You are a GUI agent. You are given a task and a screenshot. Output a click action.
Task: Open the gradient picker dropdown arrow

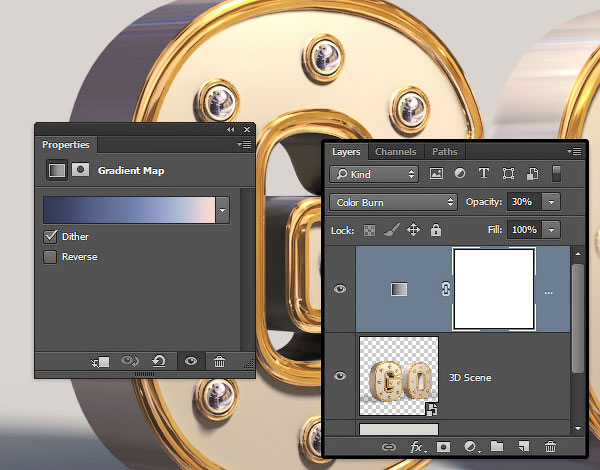[223, 209]
